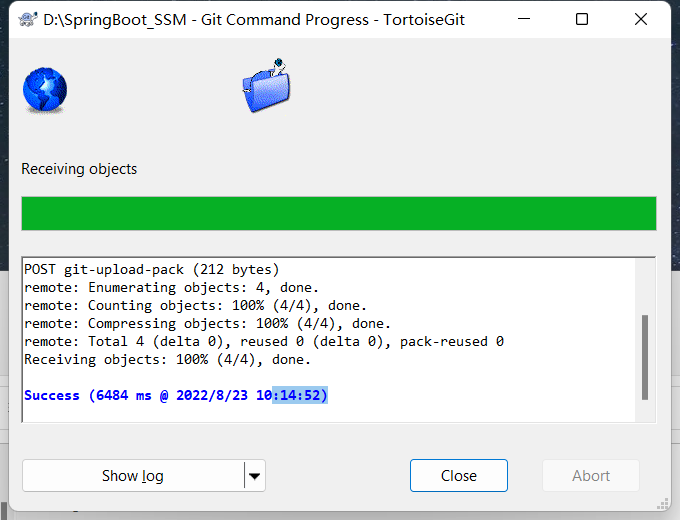Click the TortoiseGit turtle icon in title bar

(27, 20)
